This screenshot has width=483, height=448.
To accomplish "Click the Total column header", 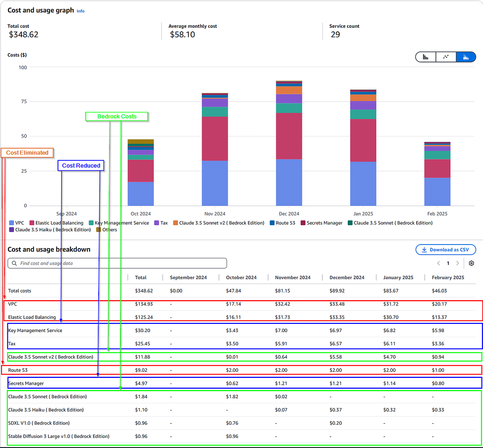I will tap(141, 277).
